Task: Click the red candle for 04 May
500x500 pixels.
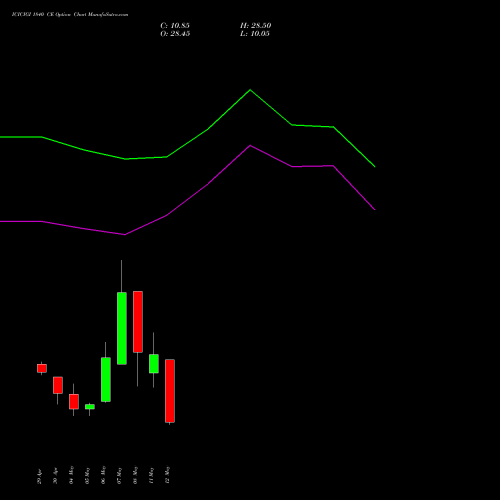Action: 74,402
